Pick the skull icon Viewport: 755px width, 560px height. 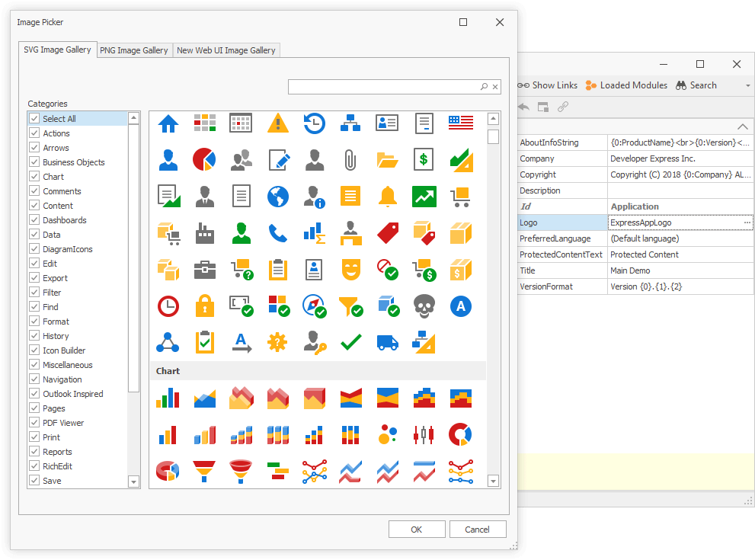point(424,306)
